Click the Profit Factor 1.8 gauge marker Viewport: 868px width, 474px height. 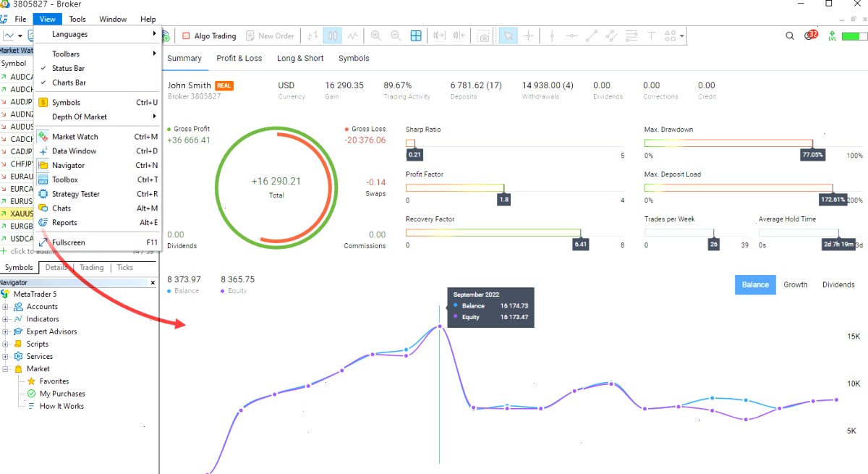(x=504, y=200)
